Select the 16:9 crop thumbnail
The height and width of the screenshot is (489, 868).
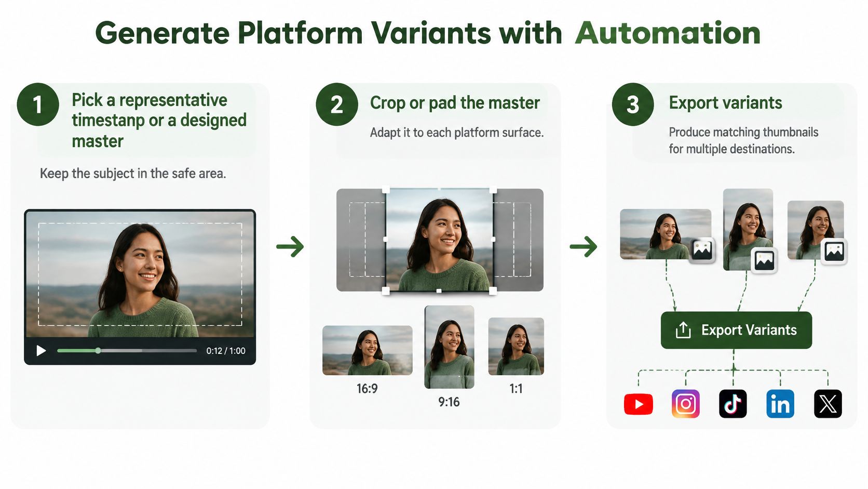pos(367,350)
